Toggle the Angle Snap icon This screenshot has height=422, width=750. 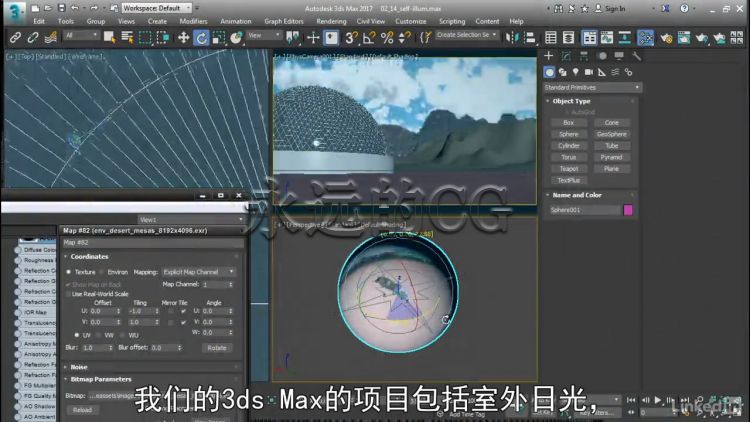369,37
